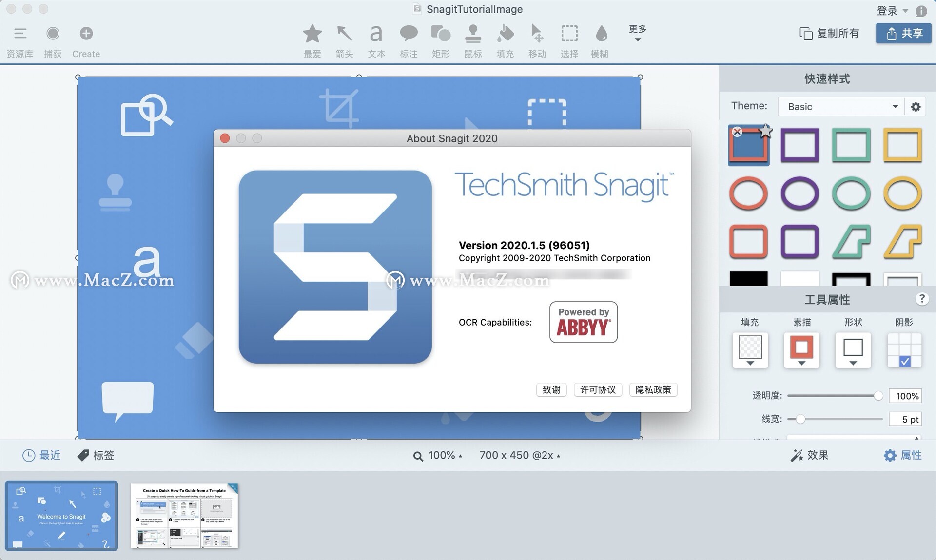
Task: Open the 属性 properties panel
Action: pyautogui.click(x=902, y=455)
